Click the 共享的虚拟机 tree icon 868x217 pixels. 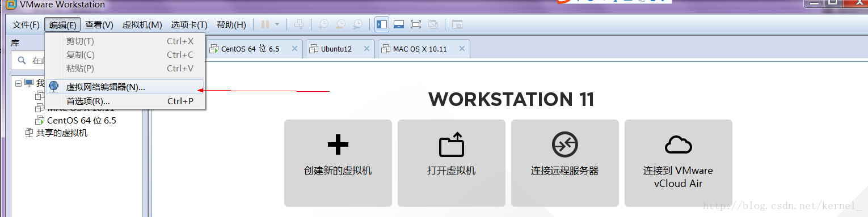coord(29,133)
